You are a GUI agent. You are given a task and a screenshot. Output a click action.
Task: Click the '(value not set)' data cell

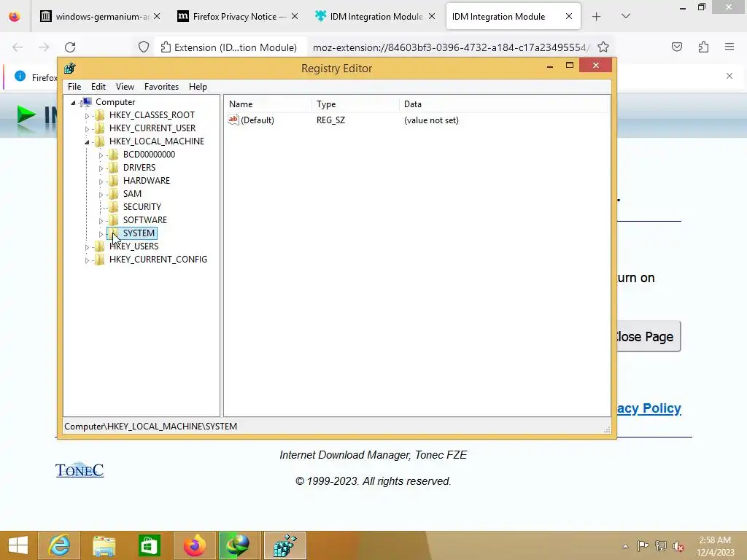431,120
